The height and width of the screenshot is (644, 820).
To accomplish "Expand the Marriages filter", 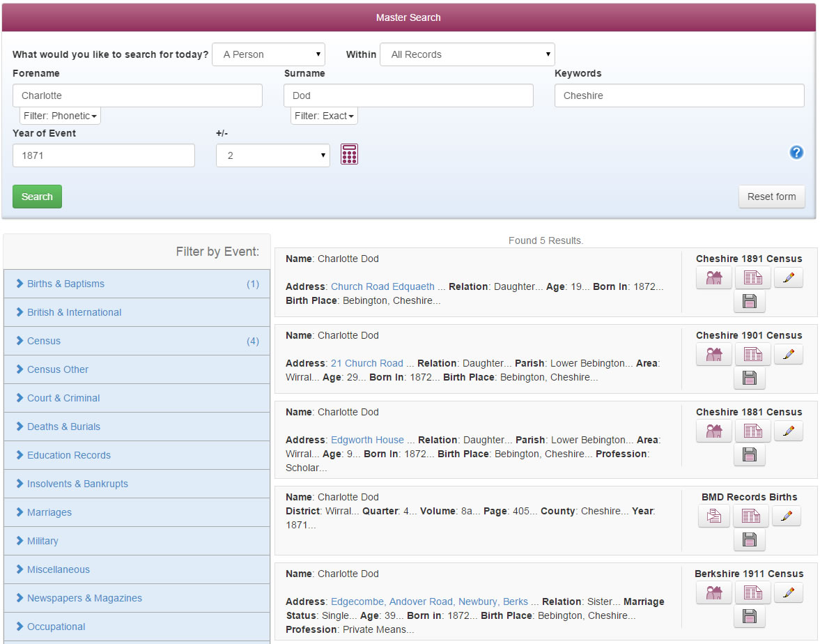I will (137, 512).
